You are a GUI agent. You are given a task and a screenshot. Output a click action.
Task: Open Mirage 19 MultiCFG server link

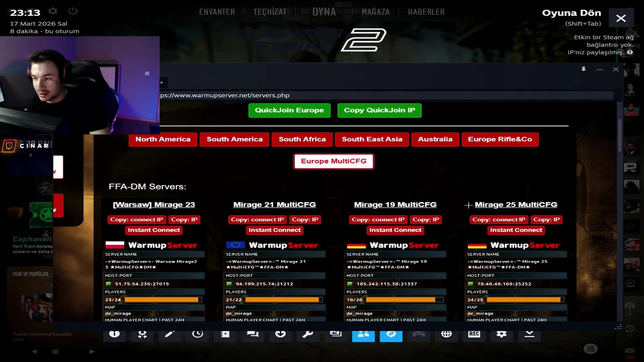[395, 205]
